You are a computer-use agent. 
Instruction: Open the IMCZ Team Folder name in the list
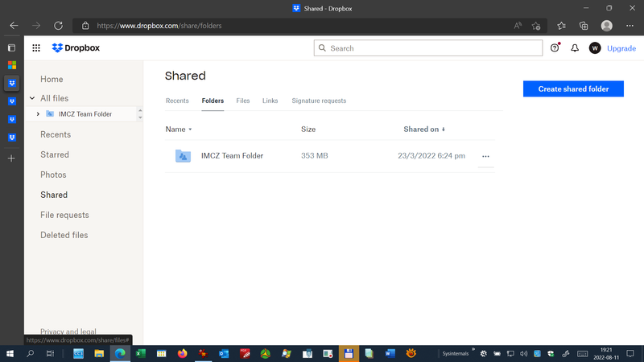tap(232, 156)
